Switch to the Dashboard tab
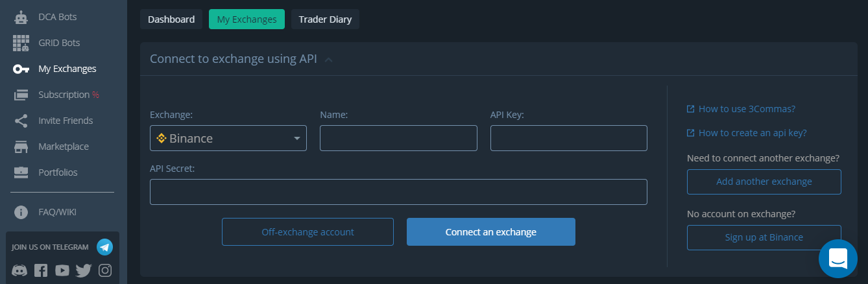 tap(171, 19)
